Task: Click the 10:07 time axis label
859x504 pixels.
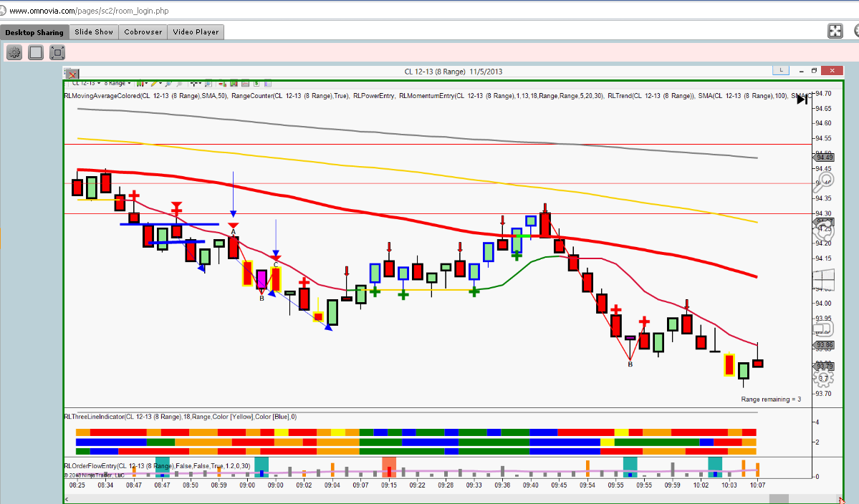Action: tap(758, 485)
